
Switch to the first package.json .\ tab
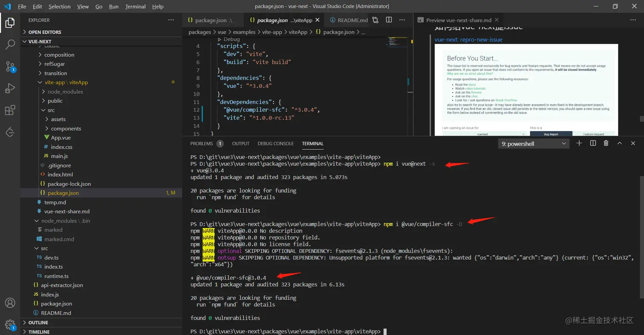point(213,20)
